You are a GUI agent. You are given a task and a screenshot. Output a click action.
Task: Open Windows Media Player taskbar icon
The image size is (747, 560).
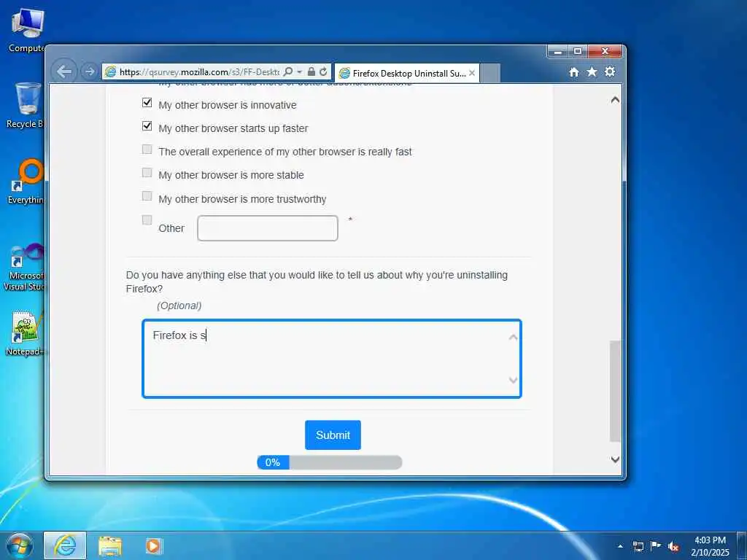point(153,545)
